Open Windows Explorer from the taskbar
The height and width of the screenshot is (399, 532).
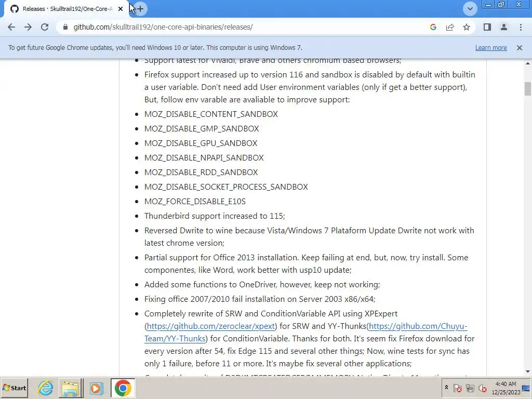[71, 388]
